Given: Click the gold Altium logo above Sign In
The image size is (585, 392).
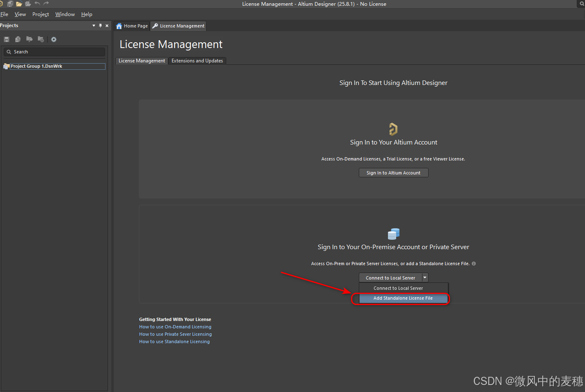Looking at the screenshot, I should click(393, 129).
